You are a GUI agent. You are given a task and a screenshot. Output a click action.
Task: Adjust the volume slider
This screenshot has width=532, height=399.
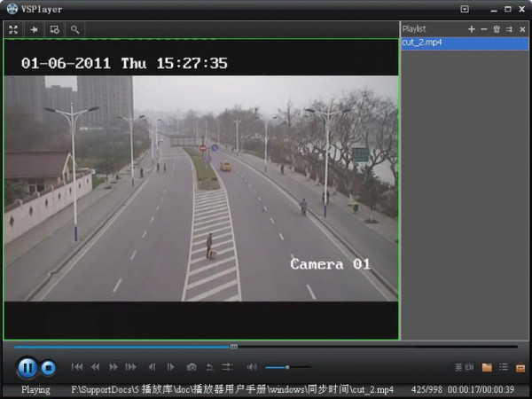click(286, 367)
